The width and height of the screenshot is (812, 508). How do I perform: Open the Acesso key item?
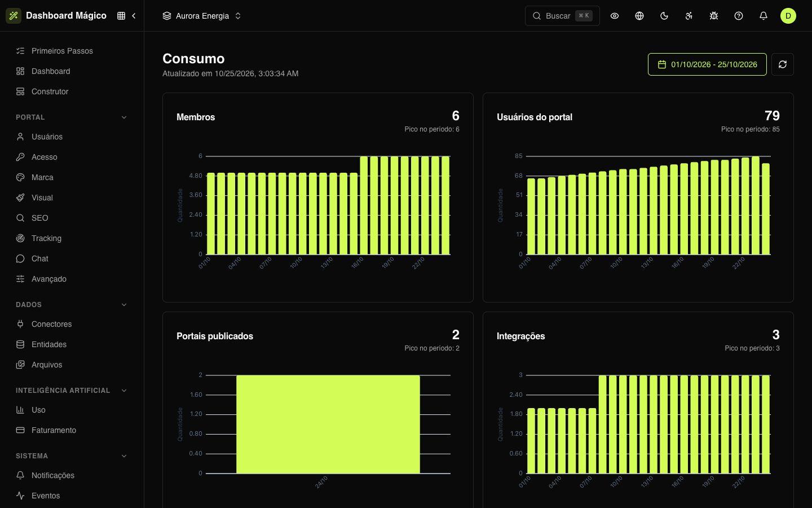[72, 157]
